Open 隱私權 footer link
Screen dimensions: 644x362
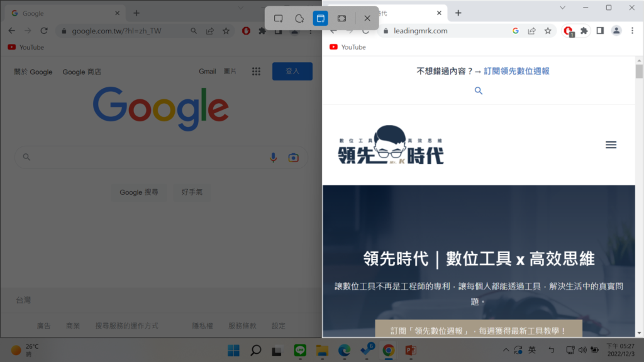pos(203,326)
